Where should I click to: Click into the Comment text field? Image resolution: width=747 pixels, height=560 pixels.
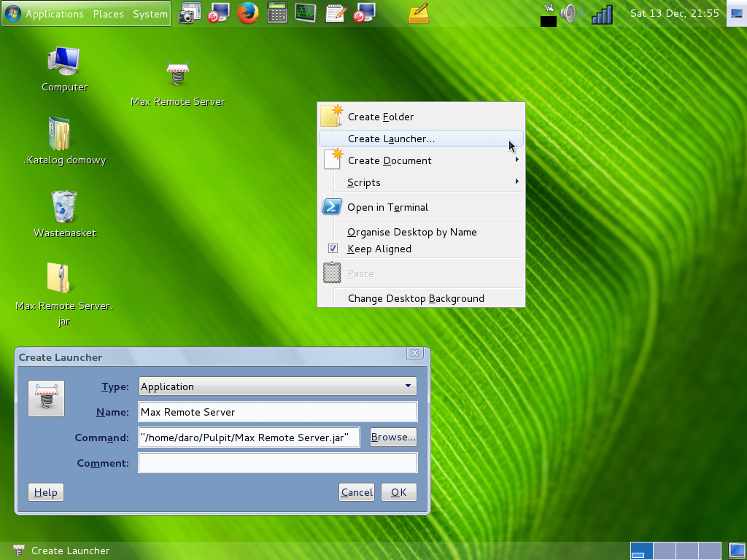[x=277, y=463]
